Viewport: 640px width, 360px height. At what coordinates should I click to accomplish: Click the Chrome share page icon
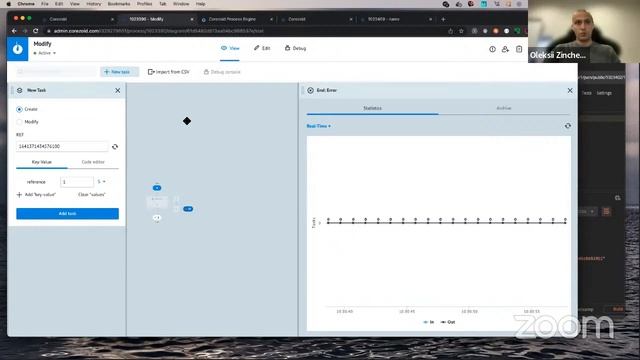tap(451, 31)
